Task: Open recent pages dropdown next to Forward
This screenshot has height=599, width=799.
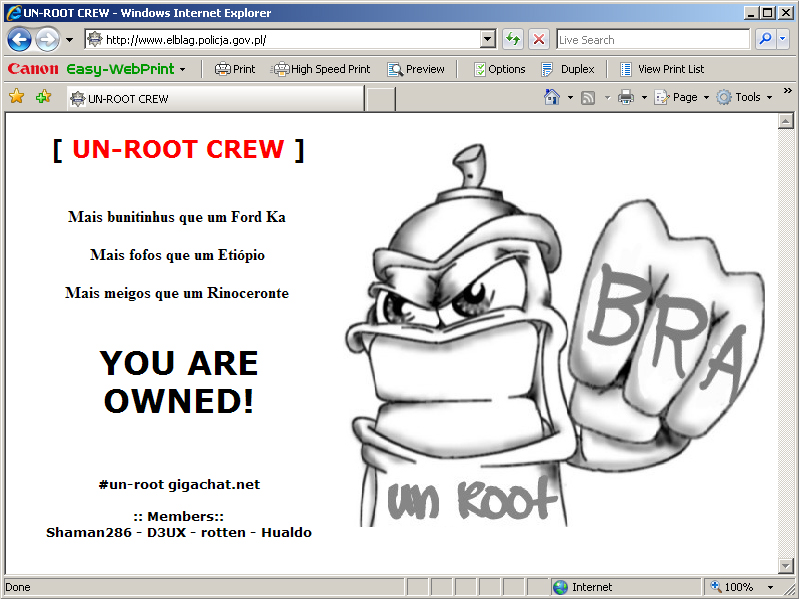Action: click(69, 40)
